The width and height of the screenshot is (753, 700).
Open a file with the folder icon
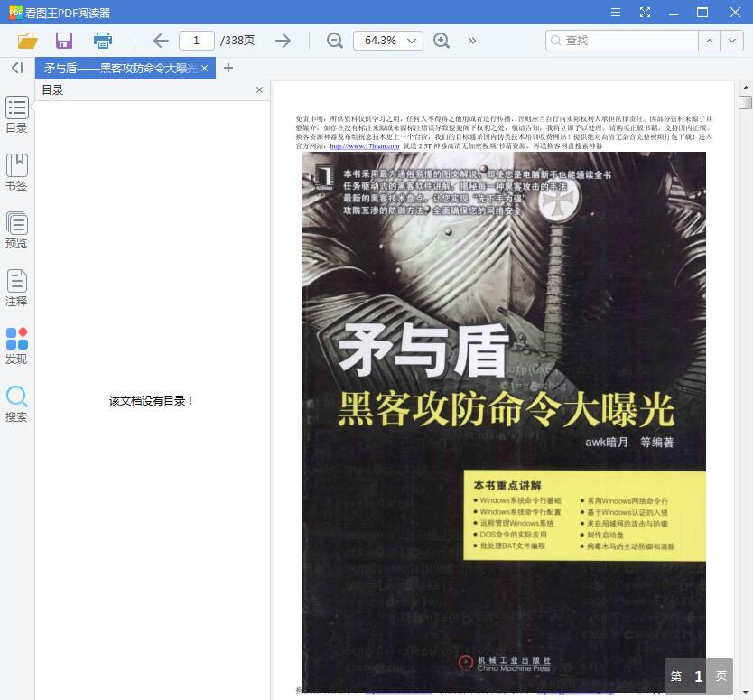(27, 41)
